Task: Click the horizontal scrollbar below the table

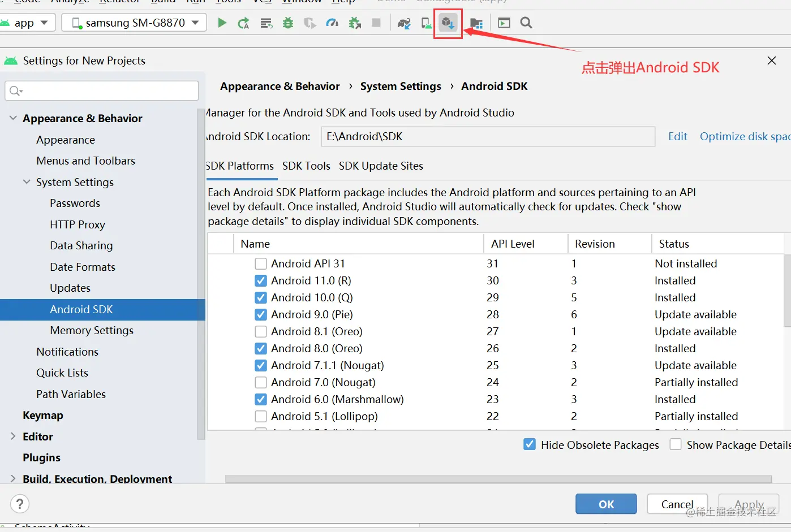Action: 498,479
